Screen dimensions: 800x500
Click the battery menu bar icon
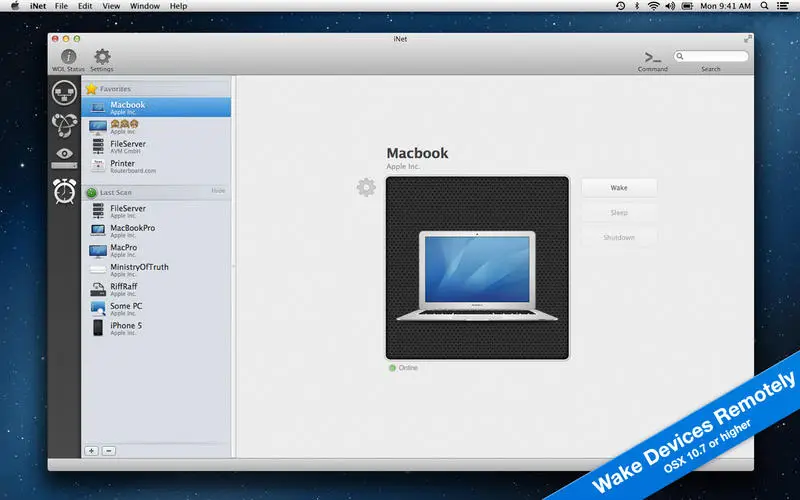point(687,6)
